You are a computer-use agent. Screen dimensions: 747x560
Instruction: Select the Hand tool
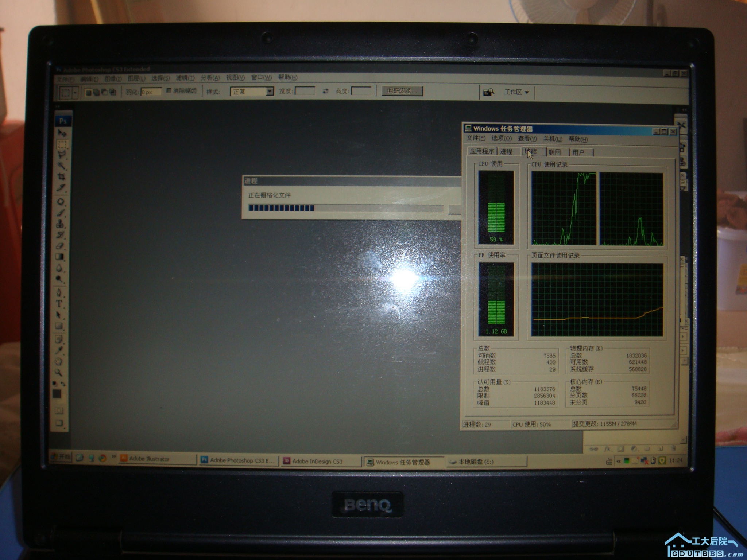(x=59, y=361)
